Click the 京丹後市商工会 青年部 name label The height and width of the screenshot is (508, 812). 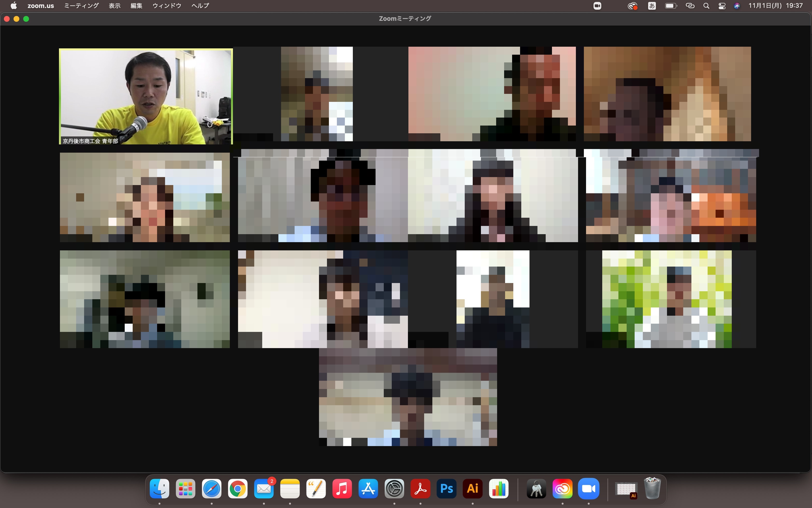point(91,141)
